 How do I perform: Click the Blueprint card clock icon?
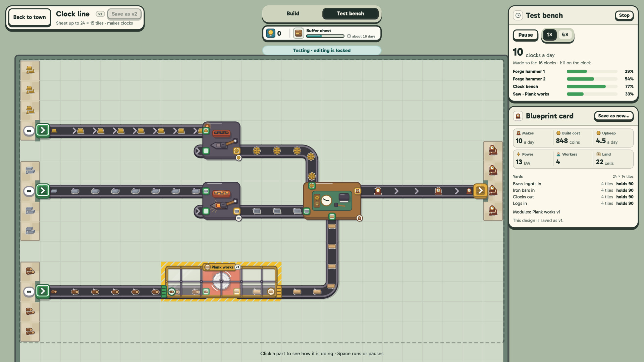coord(518,116)
